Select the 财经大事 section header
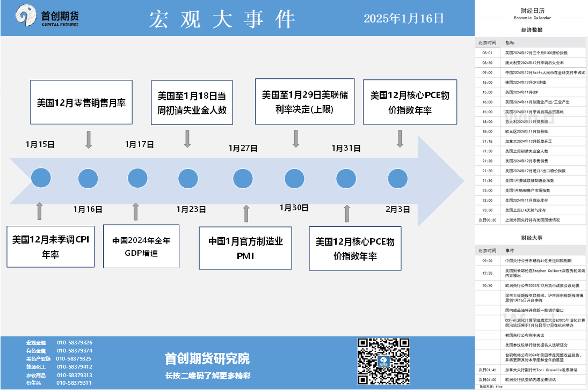588x390 pixels. [531, 237]
